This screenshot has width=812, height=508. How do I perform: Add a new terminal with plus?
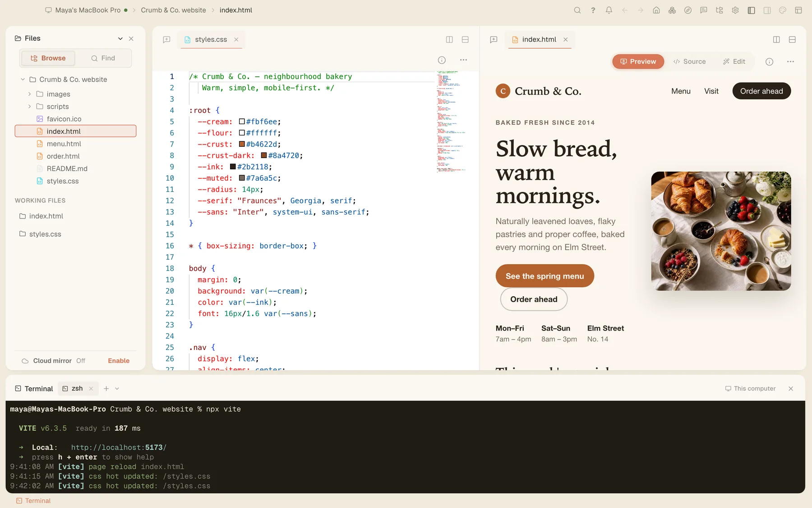pyautogui.click(x=106, y=388)
